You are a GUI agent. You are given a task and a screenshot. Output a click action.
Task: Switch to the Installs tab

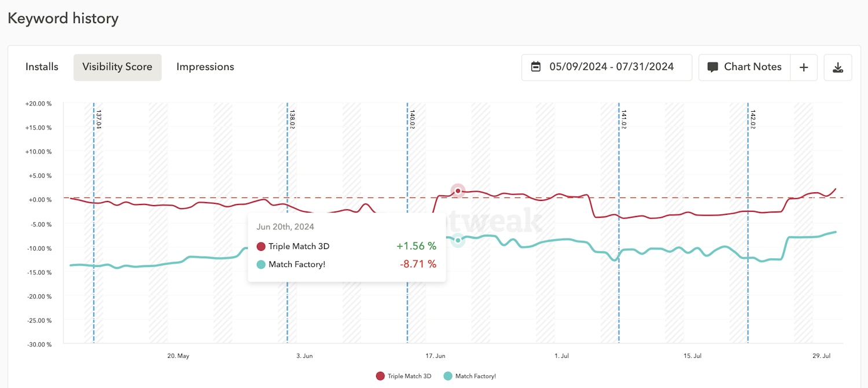(41, 67)
